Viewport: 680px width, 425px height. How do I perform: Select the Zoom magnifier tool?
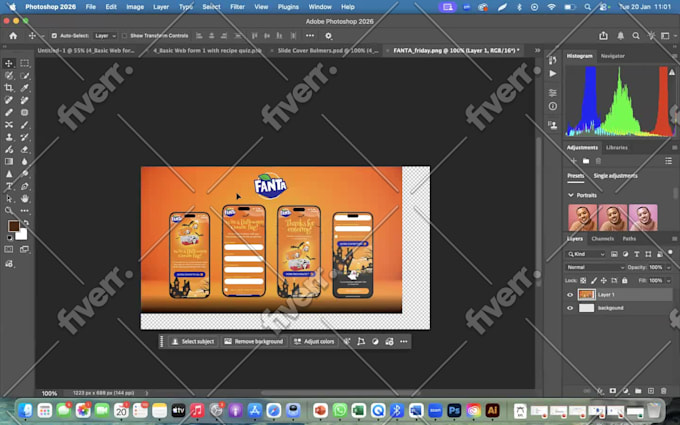tap(9, 211)
